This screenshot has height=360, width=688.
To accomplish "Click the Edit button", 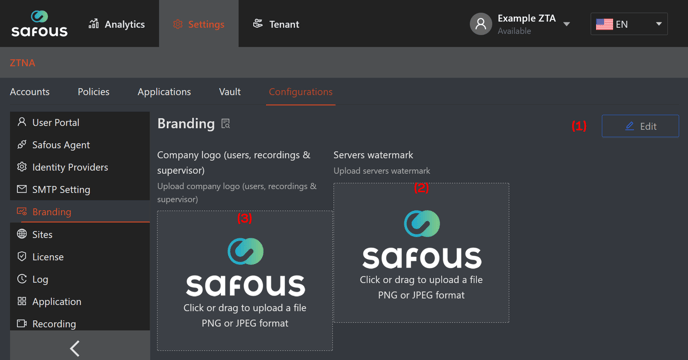I will click(640, 126).
